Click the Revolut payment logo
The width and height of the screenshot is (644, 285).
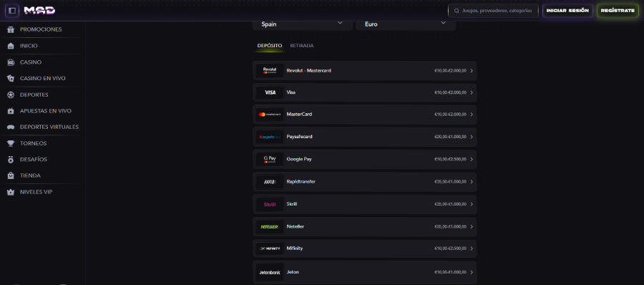click(270, 70)
